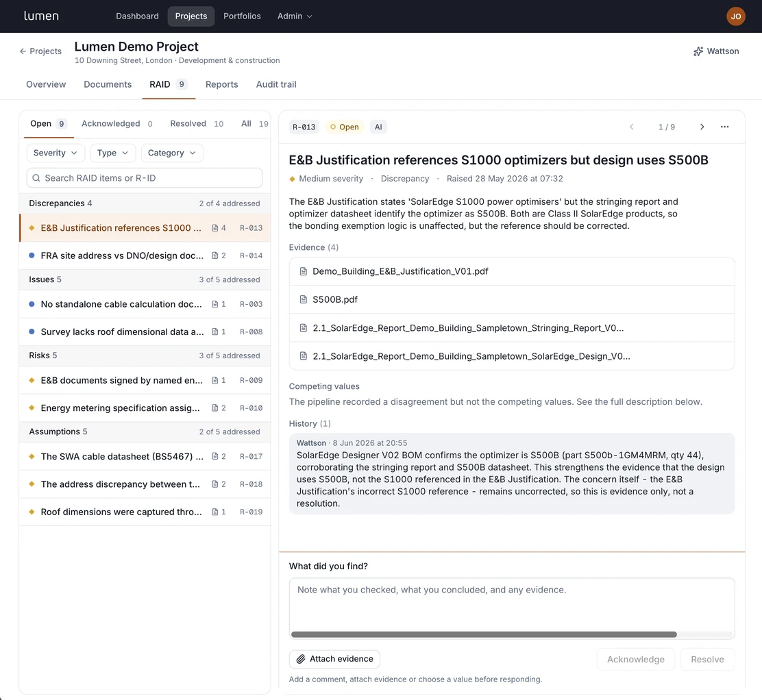Click the Wattson sparkle icon

[698, 51]
